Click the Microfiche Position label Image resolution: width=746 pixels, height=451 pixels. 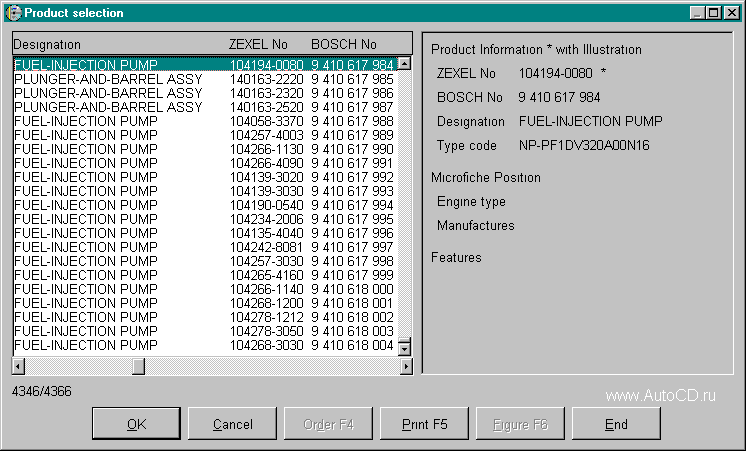click(486, 177)
